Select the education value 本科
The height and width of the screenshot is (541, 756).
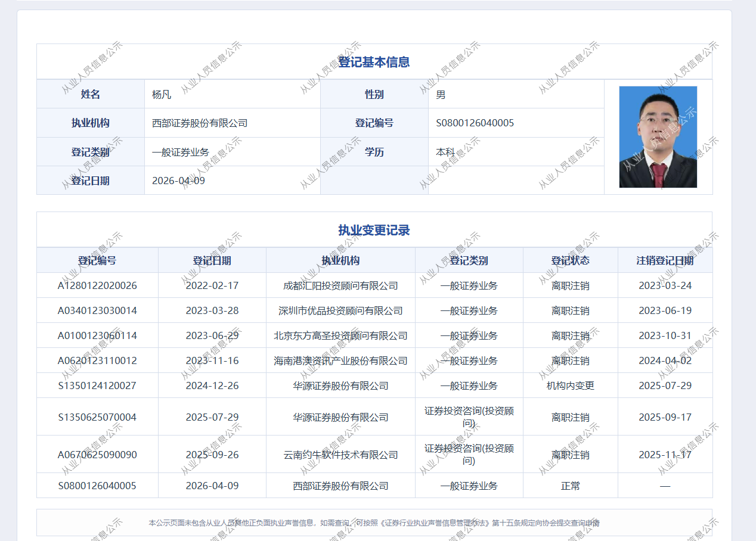pyautogui.click(x=445, y=152)
